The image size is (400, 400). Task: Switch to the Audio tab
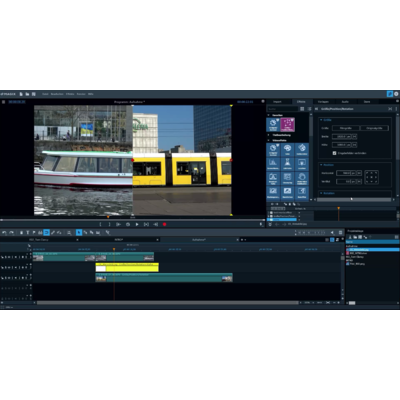point(345,102)
